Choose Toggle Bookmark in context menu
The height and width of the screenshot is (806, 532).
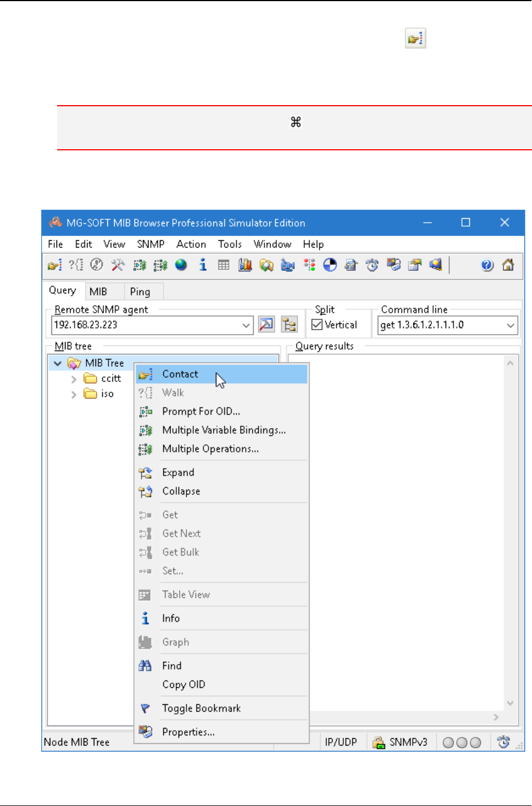click(x=221, y=708)
